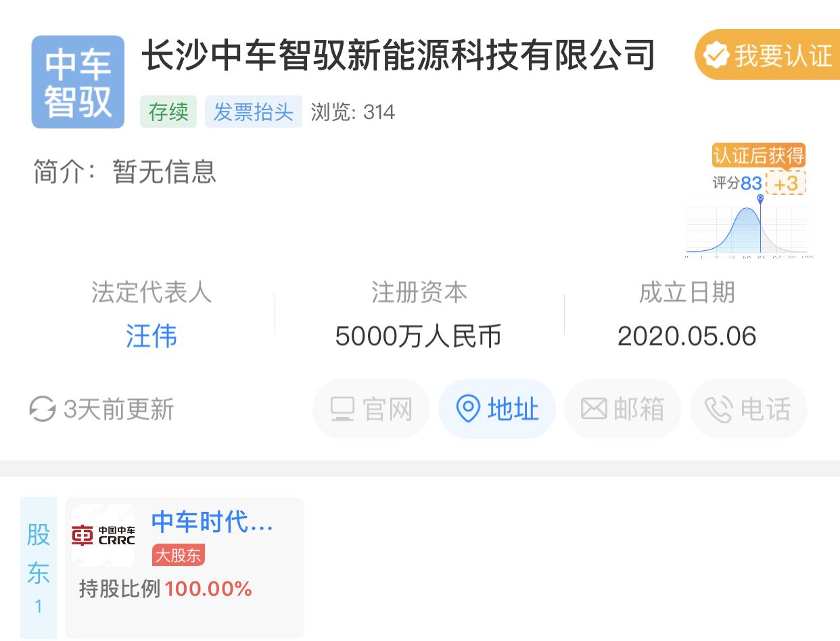This screenshot has width=840, height=641.
Task: Tap the founding date 2020.05.06
Action: coord(687,336)
